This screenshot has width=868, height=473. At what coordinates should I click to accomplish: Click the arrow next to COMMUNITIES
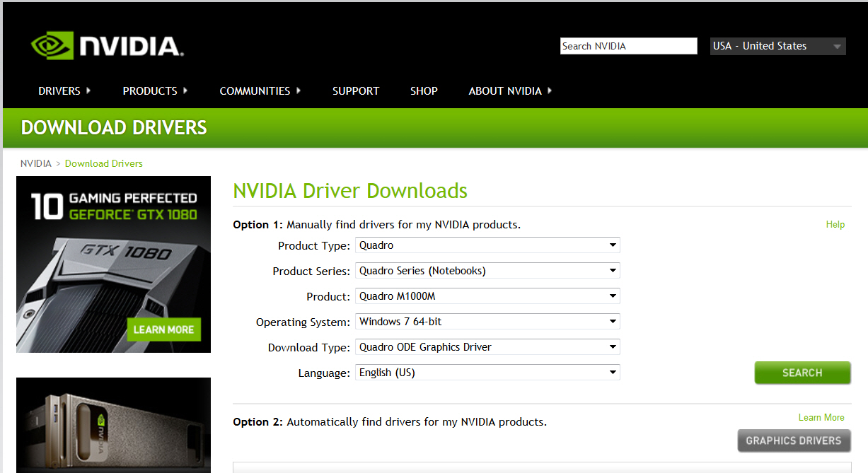[x=299, y=90]
